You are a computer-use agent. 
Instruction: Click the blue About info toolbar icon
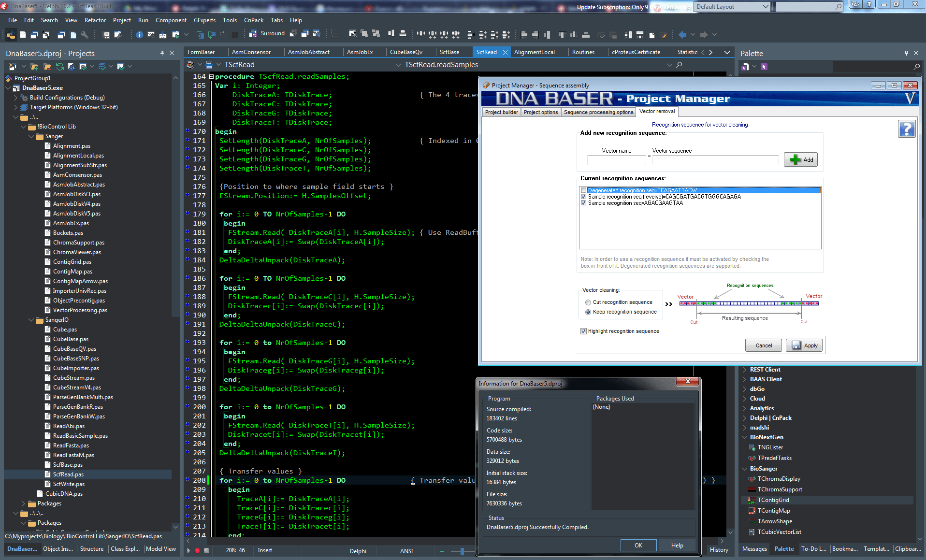click(x=139, y=35)
